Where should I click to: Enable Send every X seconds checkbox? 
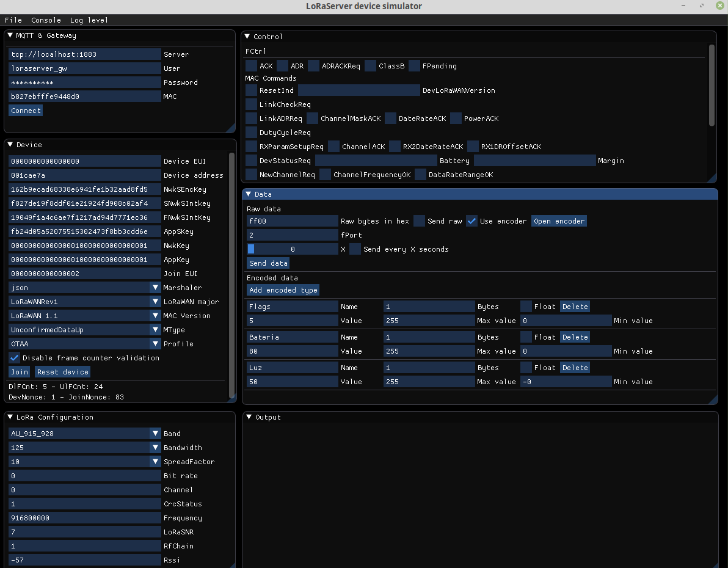[355, 249]
